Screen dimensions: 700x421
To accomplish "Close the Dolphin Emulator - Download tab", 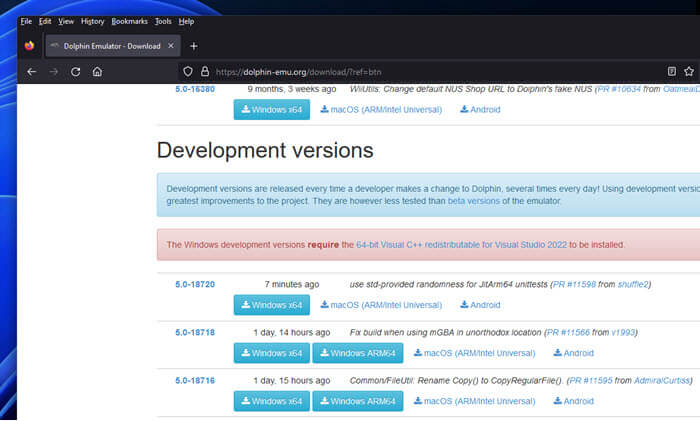I will tap(171, 46).
